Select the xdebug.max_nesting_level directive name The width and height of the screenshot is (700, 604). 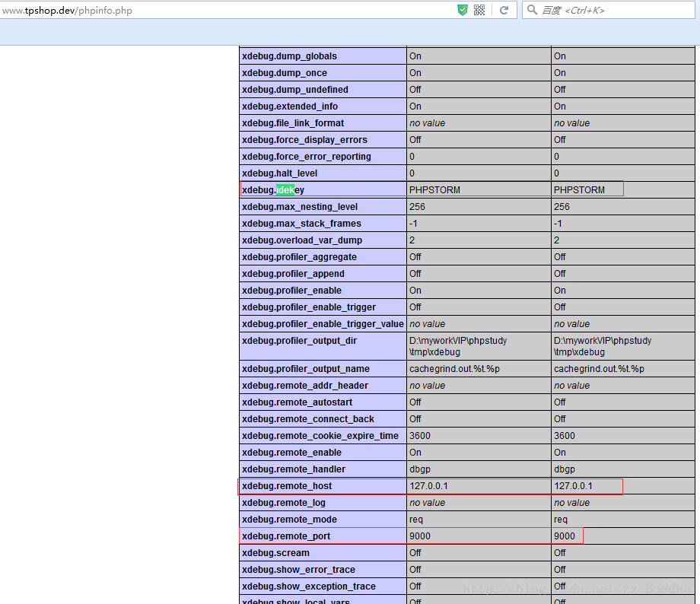pos(300,207)
